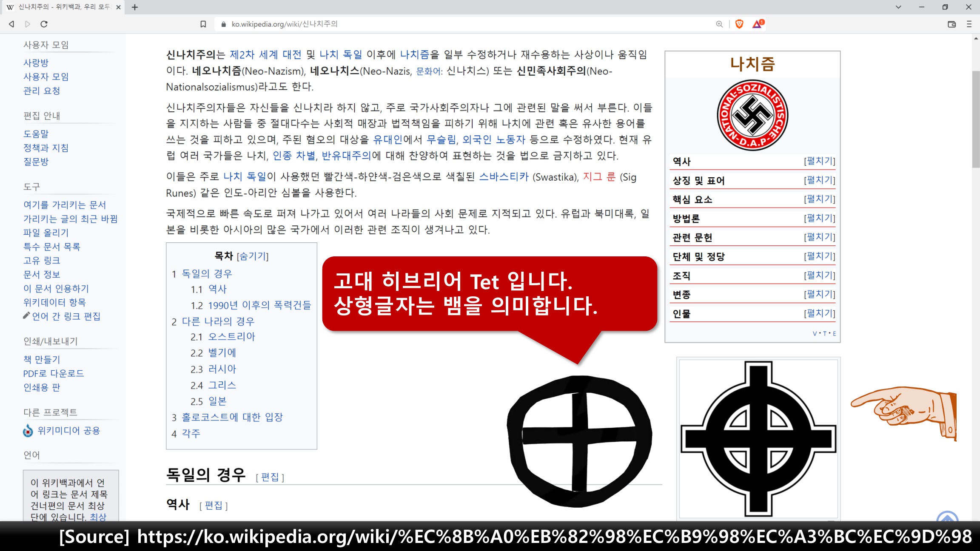
Task: Click the pencil icon beside 언어 간 링크 편집
Action: click(26, 315)
